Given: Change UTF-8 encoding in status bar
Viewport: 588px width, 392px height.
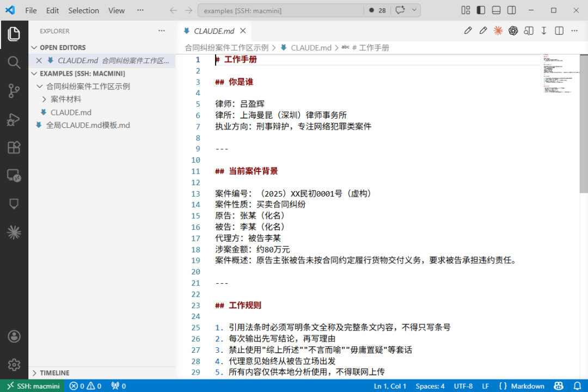Looking at the screenshot, I should coord(463,386).
